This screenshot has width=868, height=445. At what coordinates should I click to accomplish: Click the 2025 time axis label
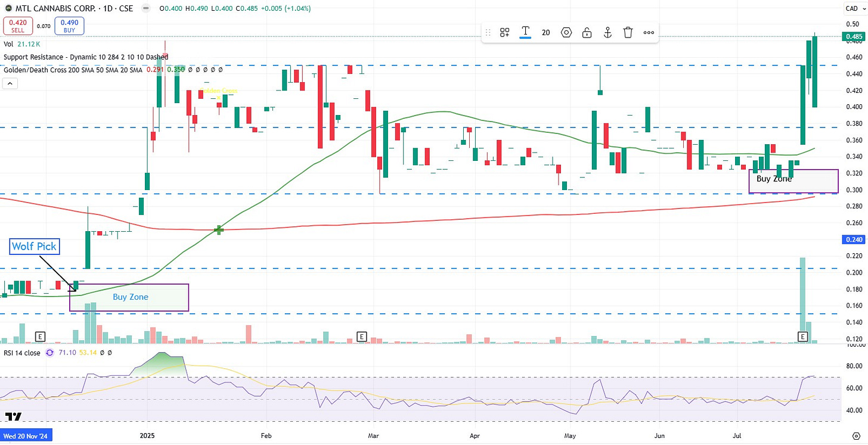tap(147, 435)
